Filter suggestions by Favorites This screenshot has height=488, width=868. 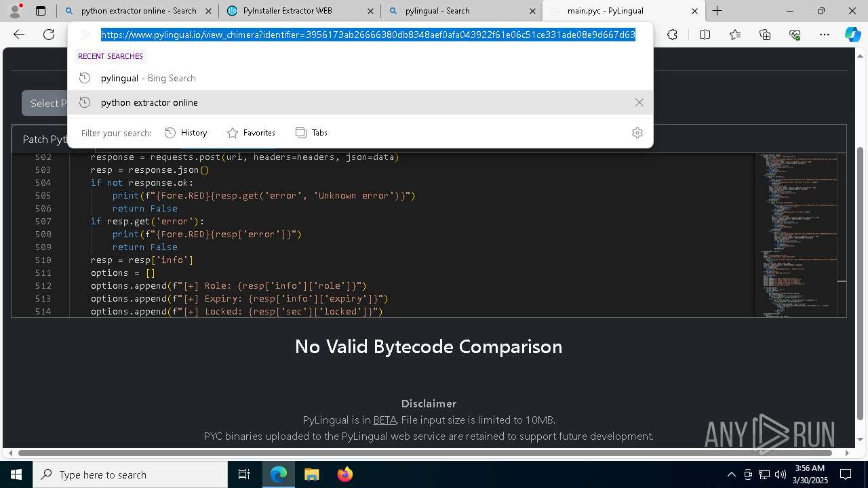[x=251, y=133]
